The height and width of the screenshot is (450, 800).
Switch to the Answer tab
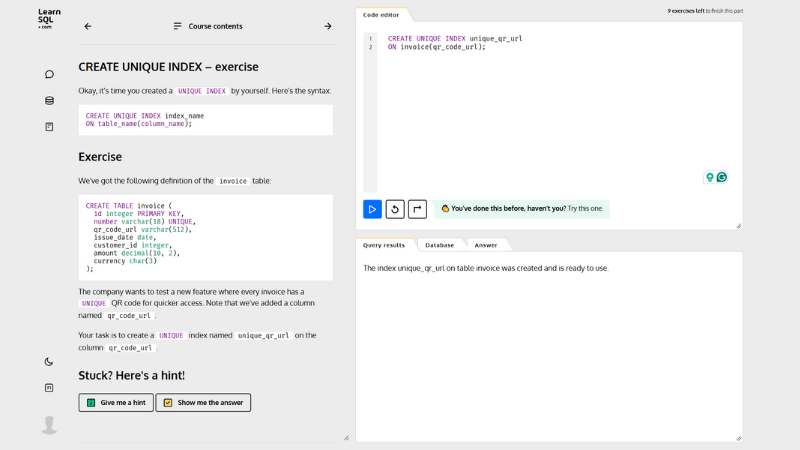(x=486, y=245)
